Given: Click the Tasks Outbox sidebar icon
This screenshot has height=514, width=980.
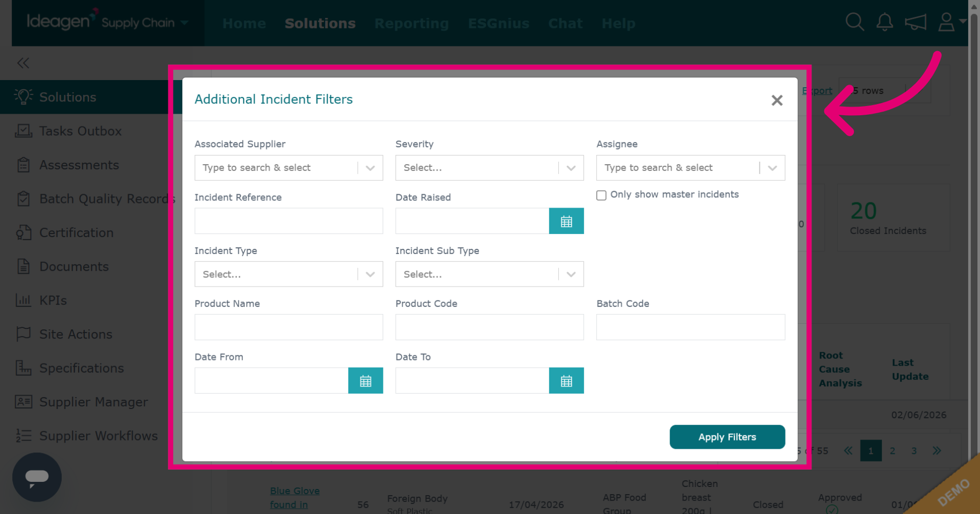Looking at the screenshot, I should tap(23, 131).
